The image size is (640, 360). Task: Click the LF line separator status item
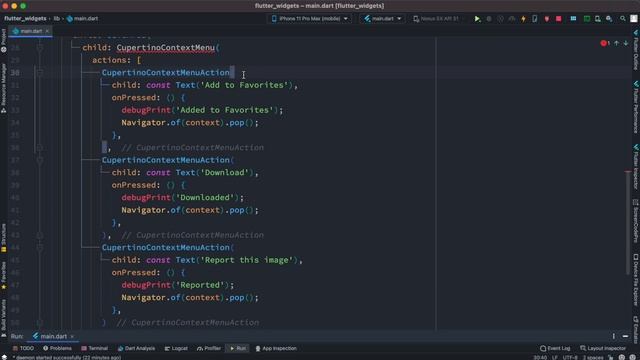tap(555, 358)
